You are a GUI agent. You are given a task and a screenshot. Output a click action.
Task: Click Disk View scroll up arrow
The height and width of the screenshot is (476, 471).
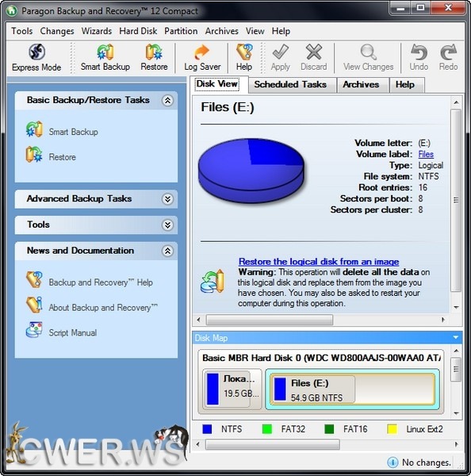456,102
